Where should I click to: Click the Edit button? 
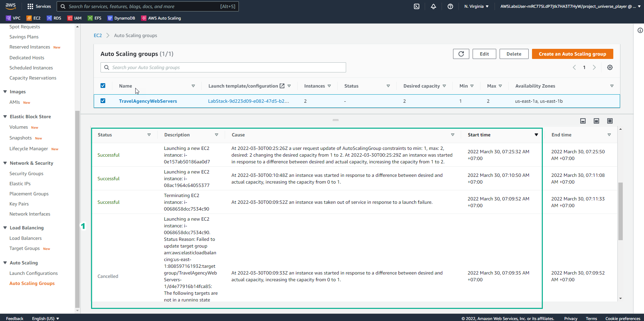coord(484,54)
